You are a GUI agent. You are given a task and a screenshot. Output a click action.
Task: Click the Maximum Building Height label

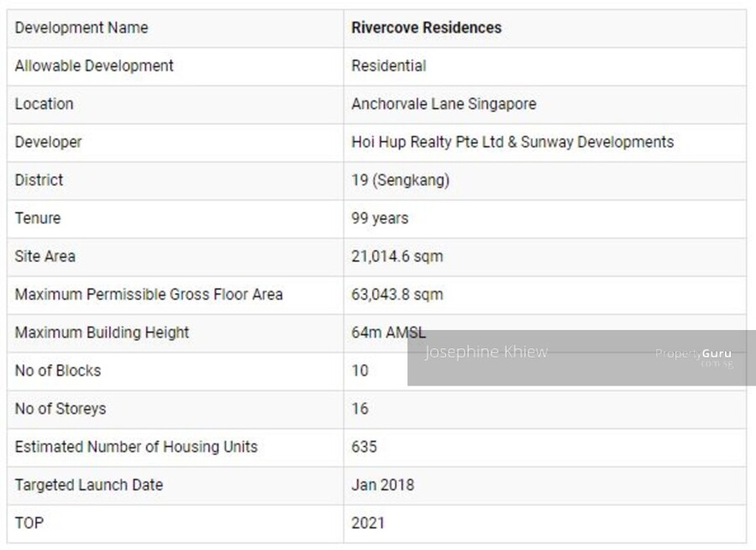point(102,333)
